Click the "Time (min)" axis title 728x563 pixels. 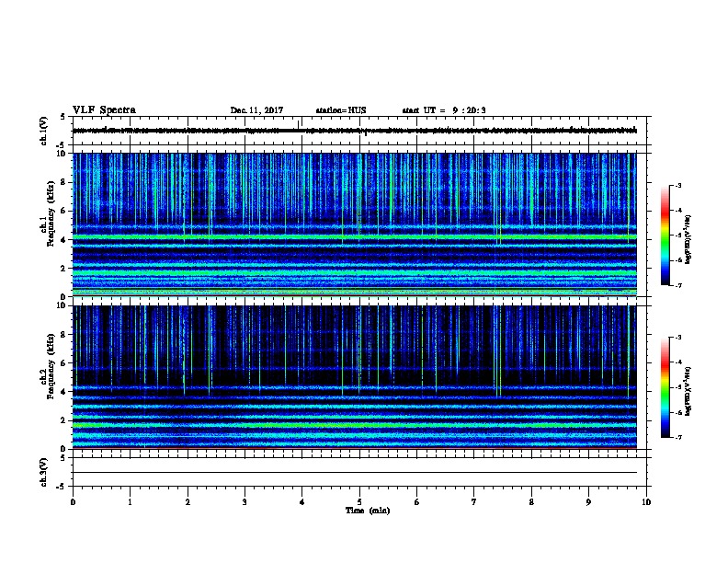click(368, 511)
